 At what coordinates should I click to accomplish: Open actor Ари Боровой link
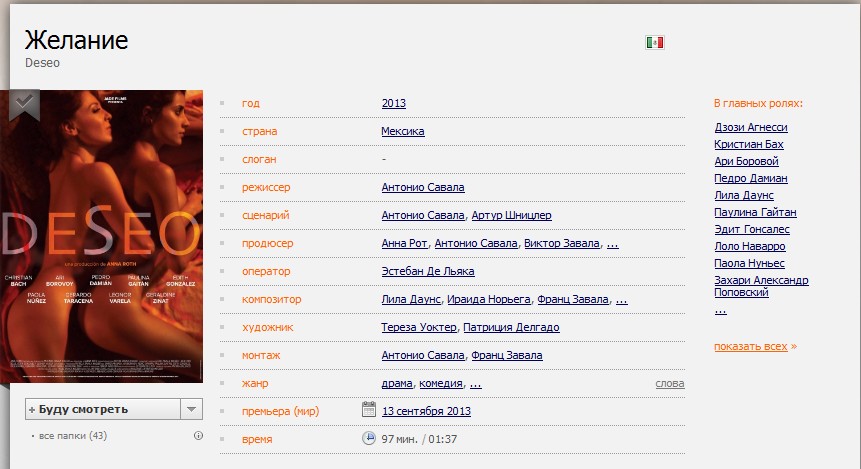pyautogui.click(x=746, y=161)
